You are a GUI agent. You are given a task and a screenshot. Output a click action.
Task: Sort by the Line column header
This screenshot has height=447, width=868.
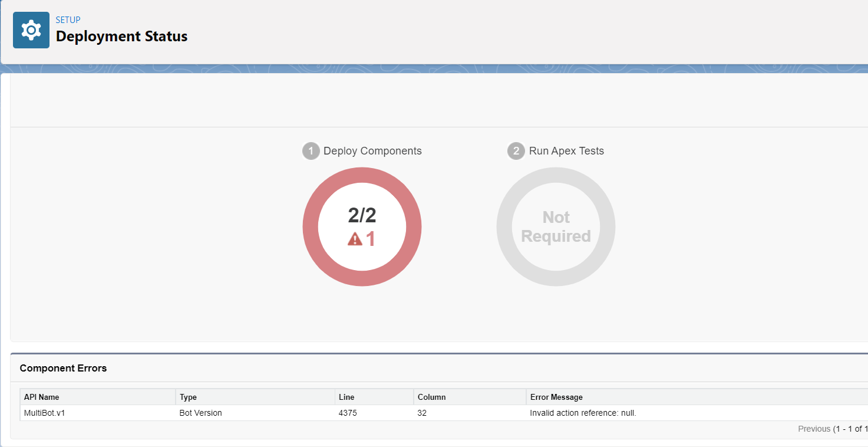tap(374, 397)
